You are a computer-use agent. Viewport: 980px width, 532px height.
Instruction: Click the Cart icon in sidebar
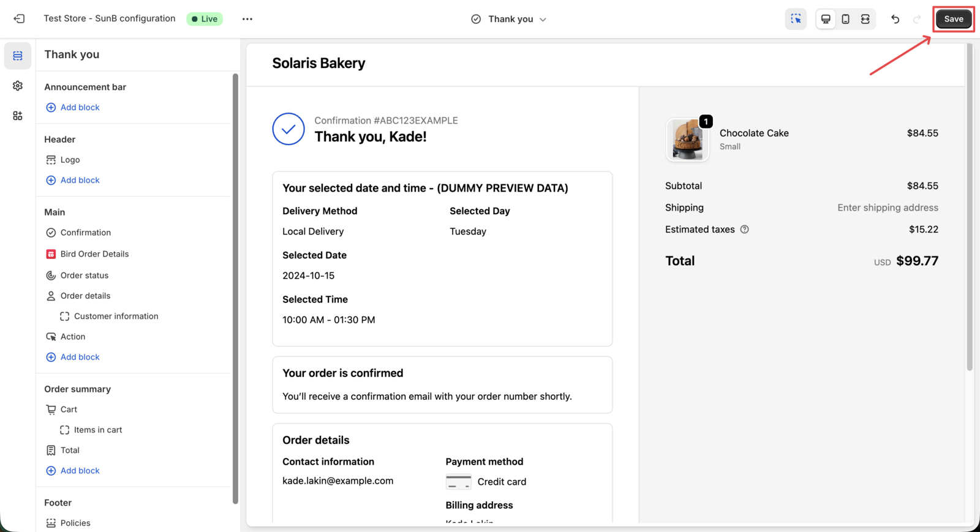(51, 410)
